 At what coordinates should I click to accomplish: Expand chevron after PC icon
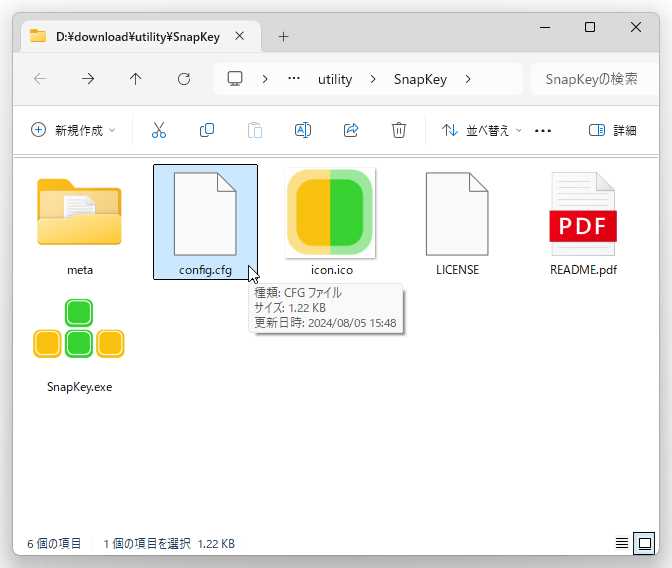pos(265,79)
